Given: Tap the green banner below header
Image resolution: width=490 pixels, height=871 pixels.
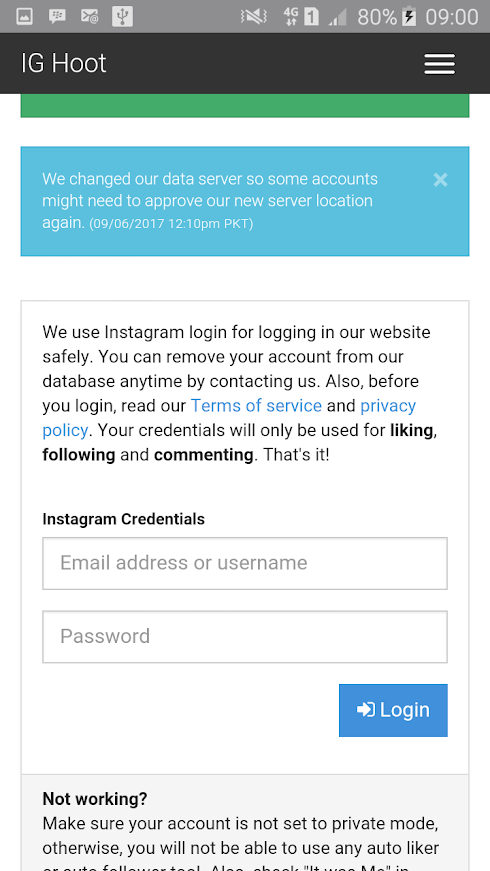Looking at the screenshot, I should click(x=245, y=106).
